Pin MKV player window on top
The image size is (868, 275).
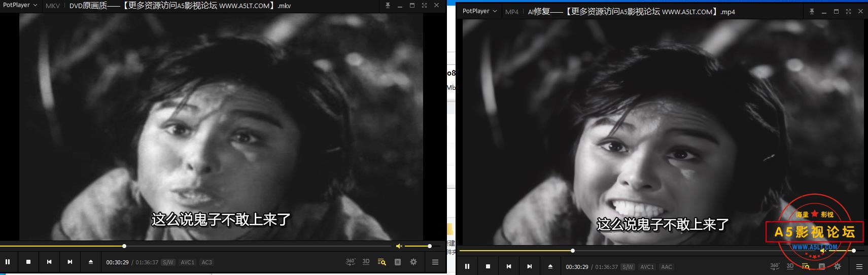[x=388, y=5]
